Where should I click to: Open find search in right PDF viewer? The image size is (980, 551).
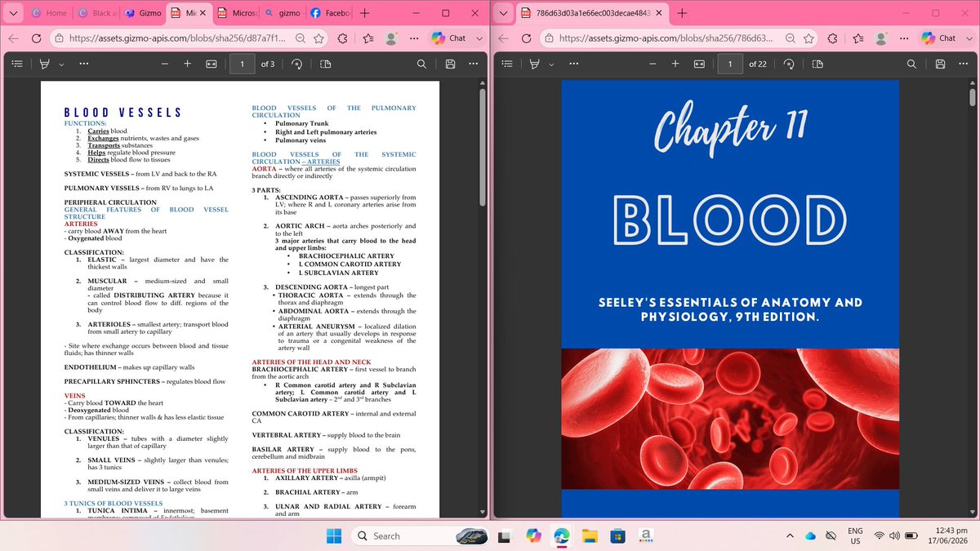click(x=911, y=64)
